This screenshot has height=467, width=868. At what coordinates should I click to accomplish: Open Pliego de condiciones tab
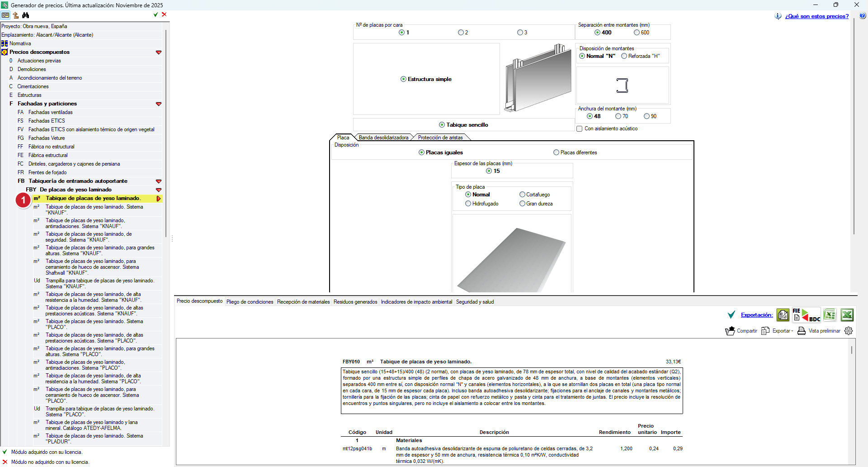250,302
